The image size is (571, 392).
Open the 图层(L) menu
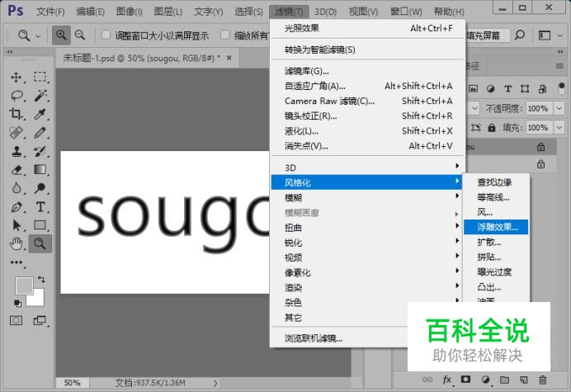point(168,12)
